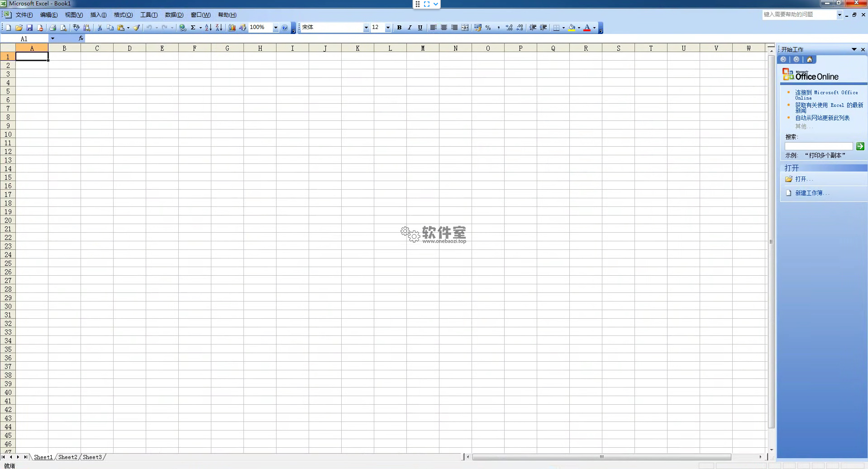Switch to the Sheet3 tab

point(92,457)
